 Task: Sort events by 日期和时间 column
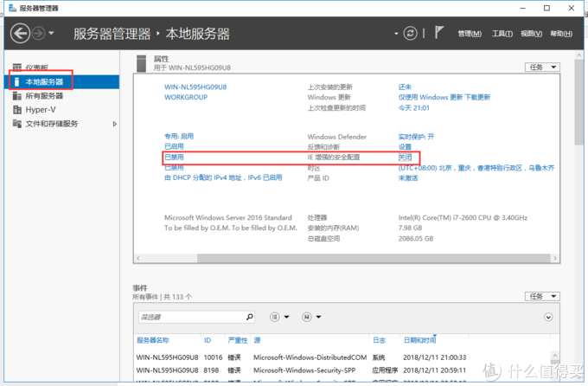[419, 340]
